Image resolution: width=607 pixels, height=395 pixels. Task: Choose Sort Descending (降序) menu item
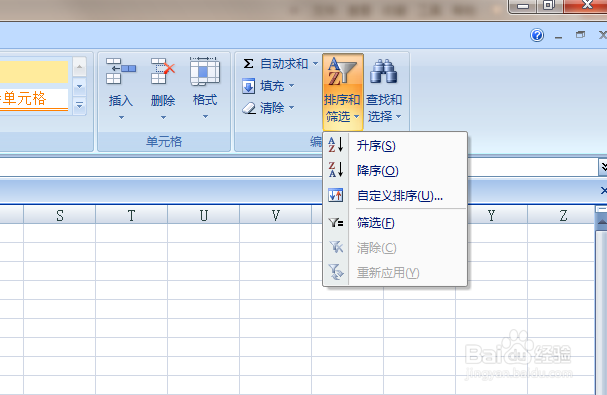pyautogui.click(x=395, y=170)
